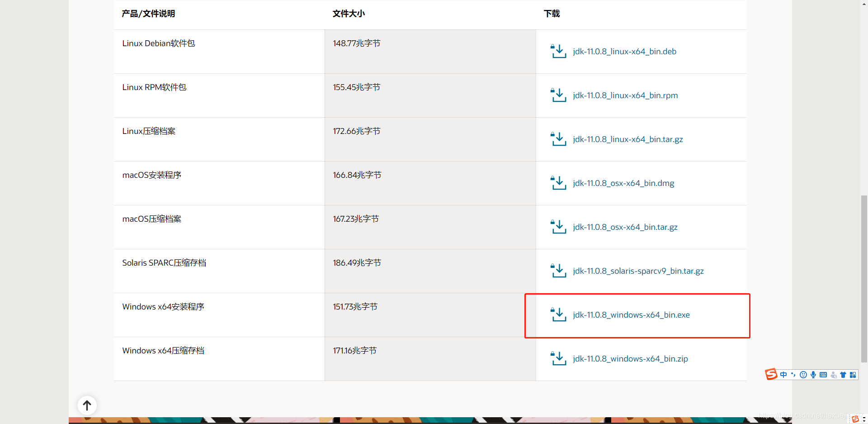This screenshot has width=868, height=424.
Task: Select the Windows x64压缩存档 cell
Action: point(219,359)
